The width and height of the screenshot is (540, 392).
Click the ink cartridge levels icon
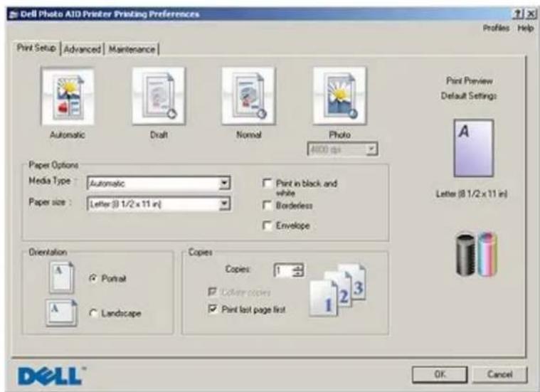(x=477, y=255)
